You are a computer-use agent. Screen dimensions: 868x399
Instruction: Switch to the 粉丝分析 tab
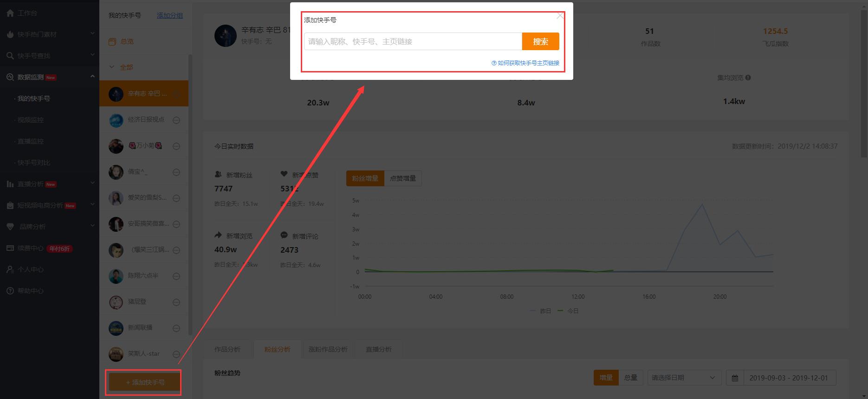point(278,349)
